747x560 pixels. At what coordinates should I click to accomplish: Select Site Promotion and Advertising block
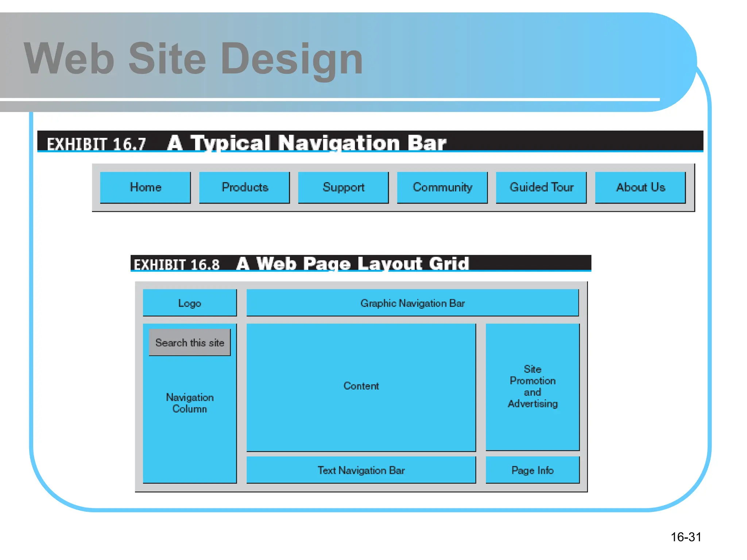pyautogui.click(x=533, y=387)
